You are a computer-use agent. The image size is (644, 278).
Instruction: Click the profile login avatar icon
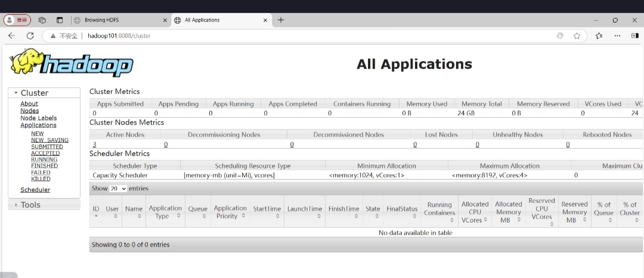17,20
